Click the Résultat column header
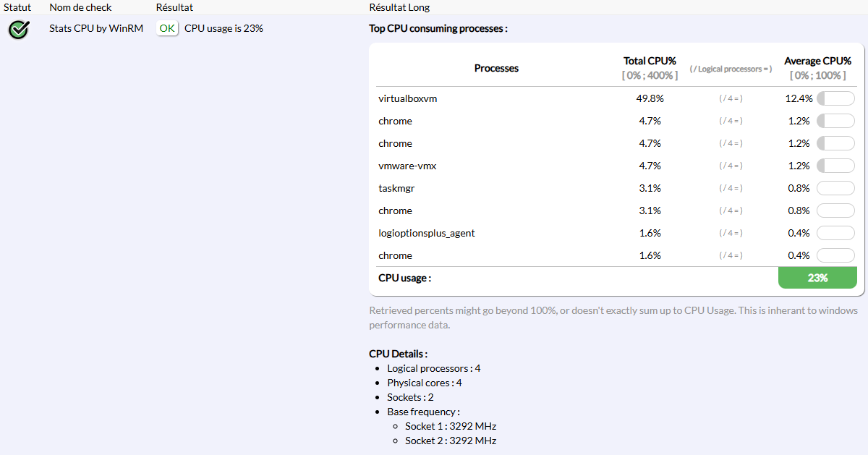868x455 pixels. 174,7
